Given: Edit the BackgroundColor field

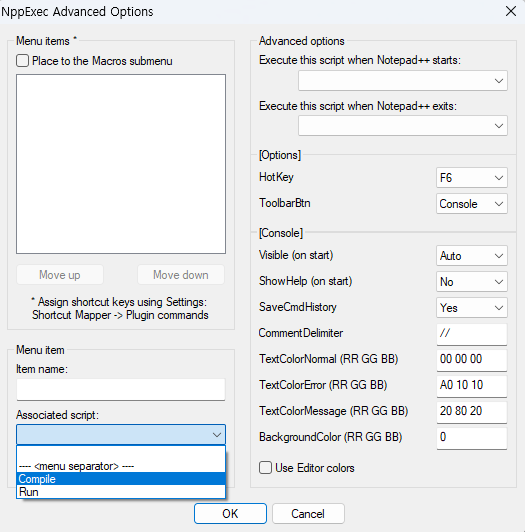Looking at the screenshot, I should point(472,438).
